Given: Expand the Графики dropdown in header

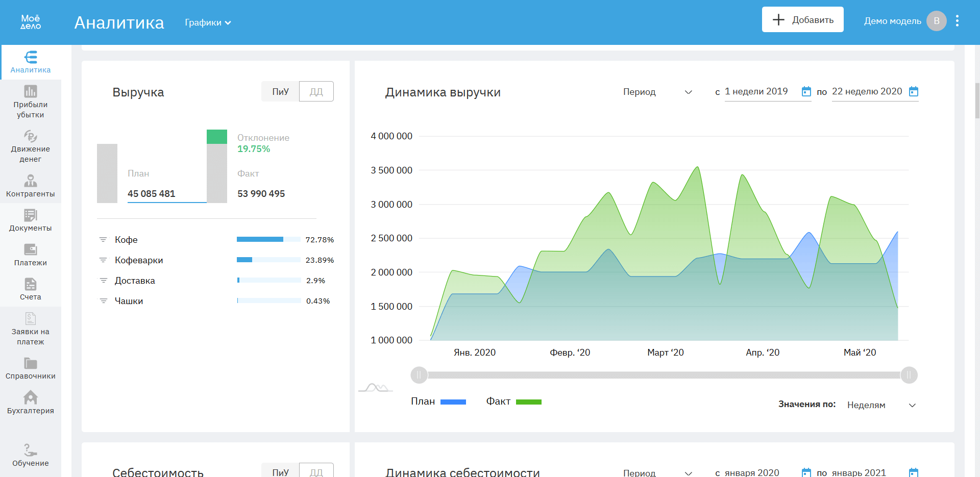Looking at the screenshot, I should [x=208, y=22].
